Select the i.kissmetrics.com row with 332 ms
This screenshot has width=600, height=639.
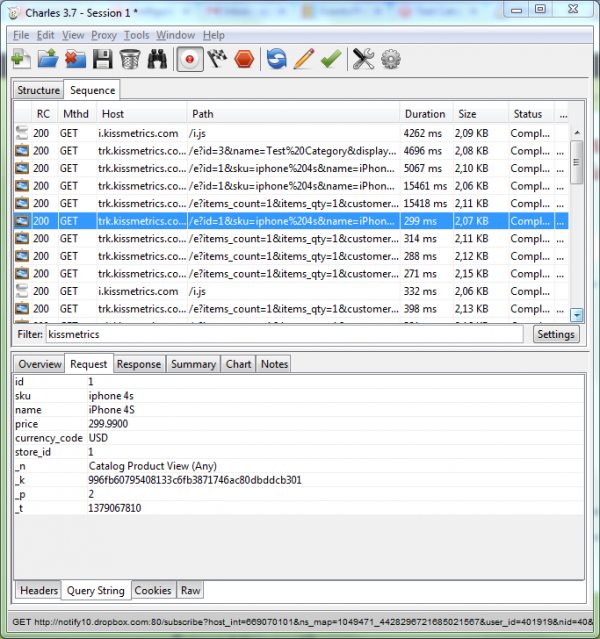point(291,291)
